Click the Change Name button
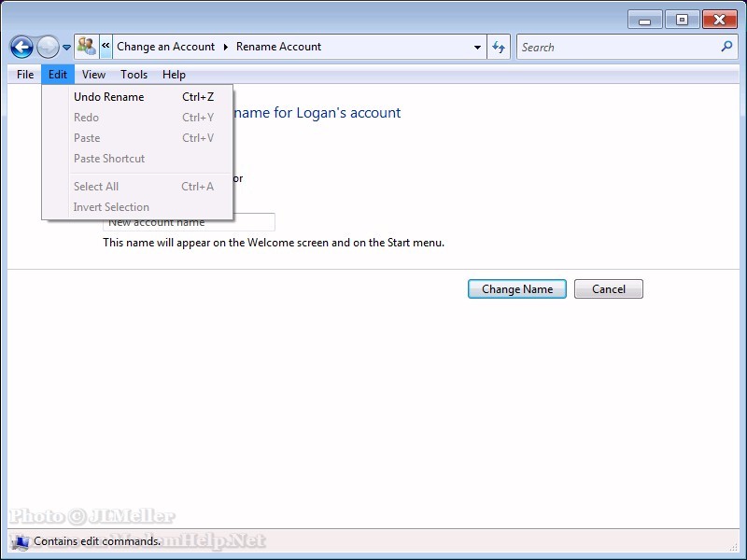747x560 pixels. pyautogui.click(x=517, y=289)
